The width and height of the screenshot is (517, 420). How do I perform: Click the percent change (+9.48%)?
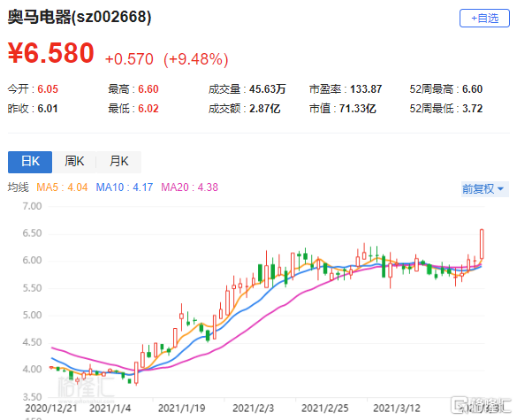[x=196, y=59]
